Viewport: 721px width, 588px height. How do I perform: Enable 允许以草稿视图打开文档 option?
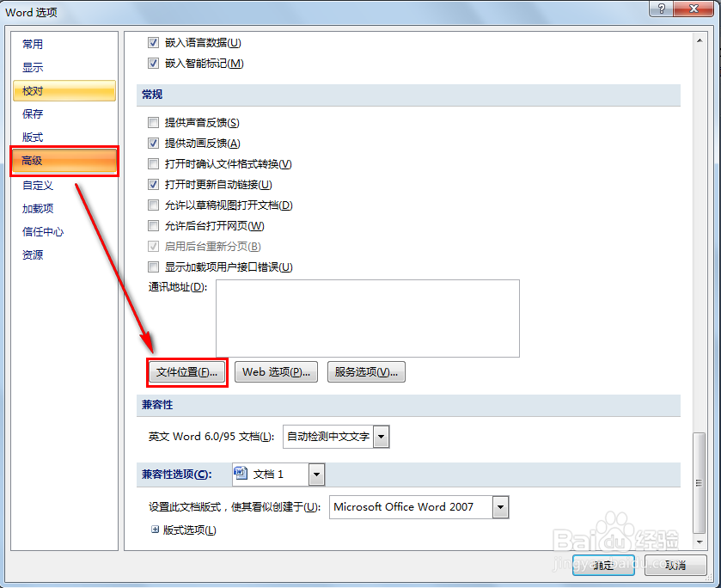pos(153,205)
